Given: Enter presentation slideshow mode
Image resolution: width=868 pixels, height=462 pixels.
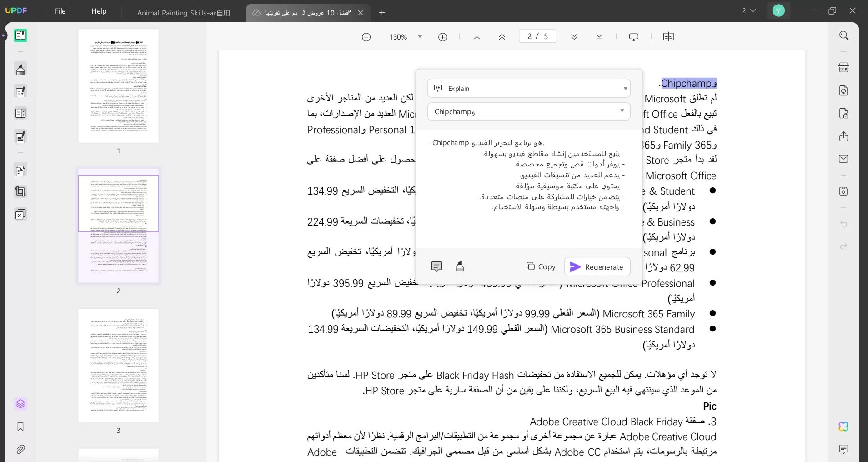Looking at the screenshot, I should pos(633,37).
